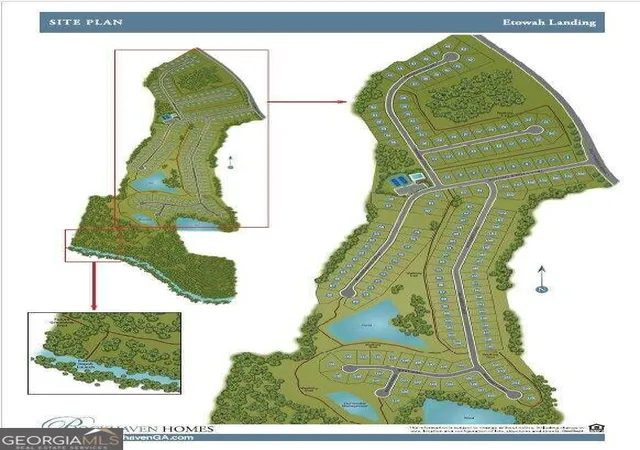Image resolution: width=640 pixels, height=450 pixels.
Task: Click the large north arrow compass
Action: coord(541,279)
